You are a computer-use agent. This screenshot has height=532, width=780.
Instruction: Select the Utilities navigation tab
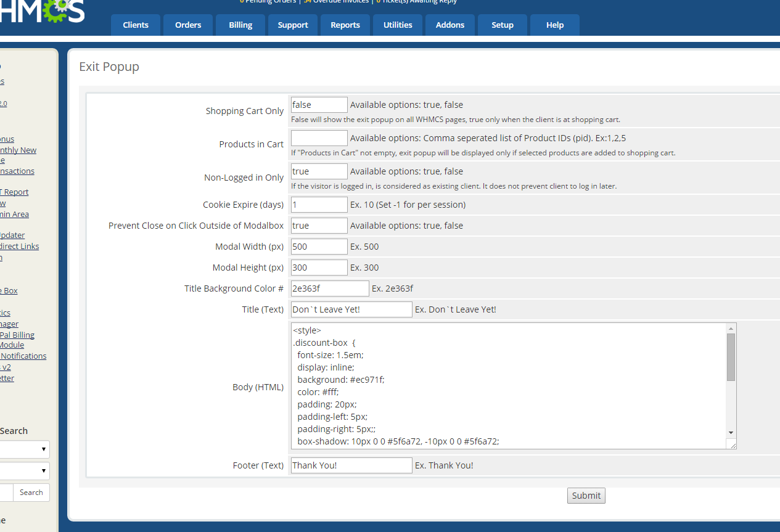(398, 25)
